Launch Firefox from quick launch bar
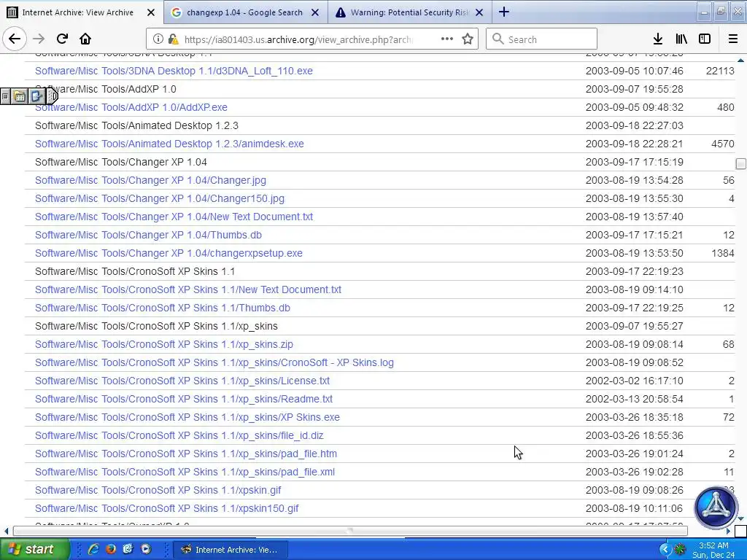 (111, 549)
